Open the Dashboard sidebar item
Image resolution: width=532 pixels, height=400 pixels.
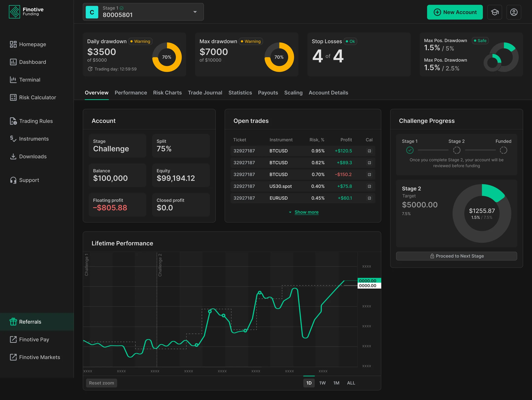coord(28,62)
